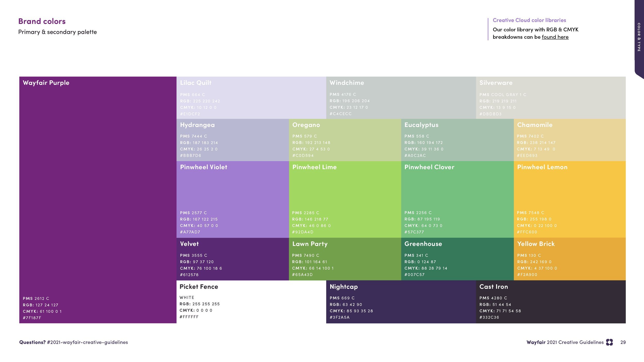Choose the Chamomile color block

pos(570,140)
